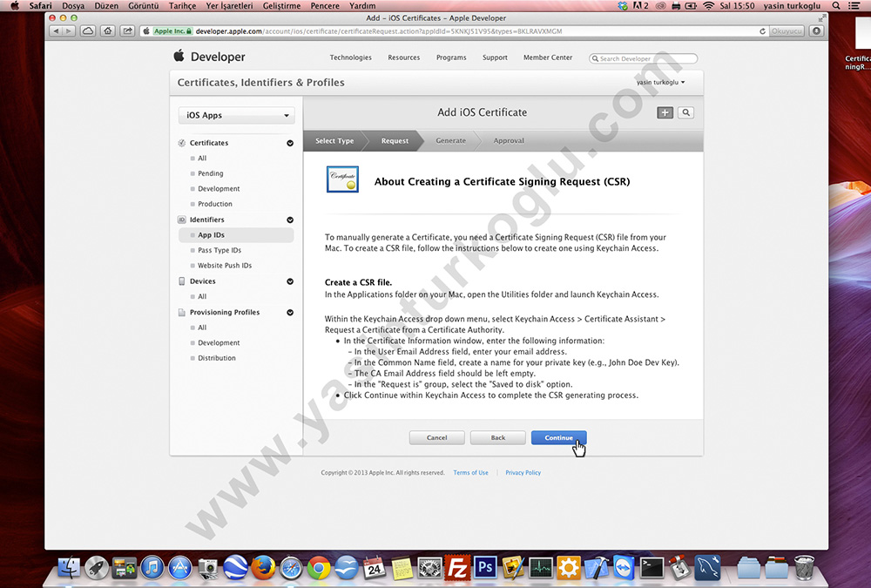Viewport: 871px width, 588px height.
Task: Collapse the Identifiers sidebar section
Action: click(x=290, y=220)
